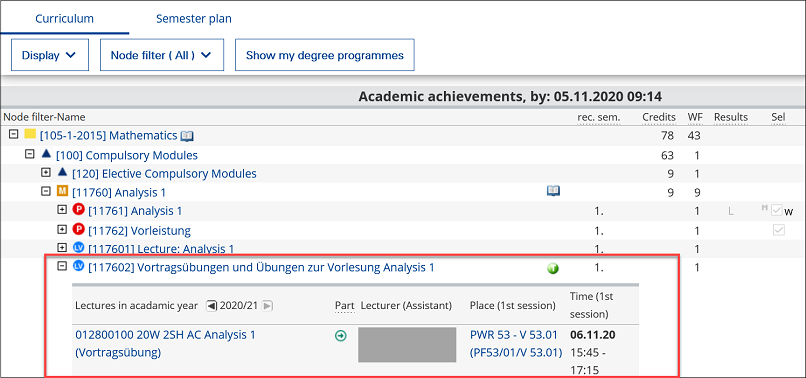Viewport: 806px width, 378px height.
Task: Open room link PWR 53 - V 53.01
Action: click(516, 344)
